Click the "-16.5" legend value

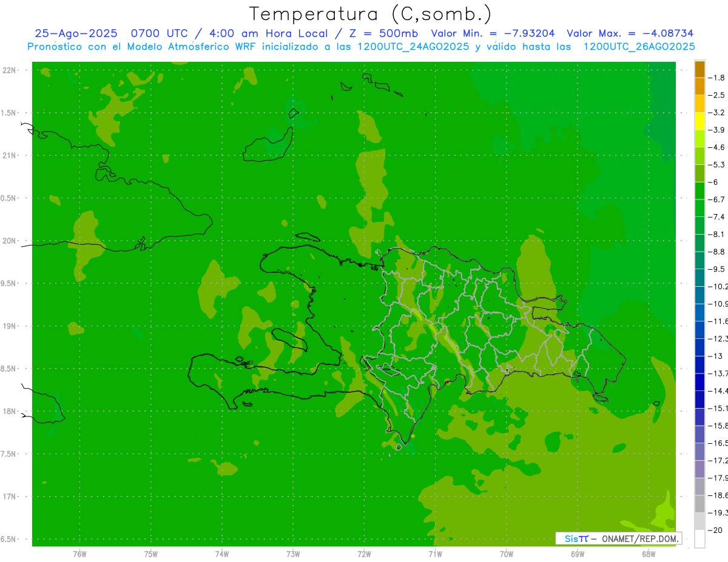718,443
